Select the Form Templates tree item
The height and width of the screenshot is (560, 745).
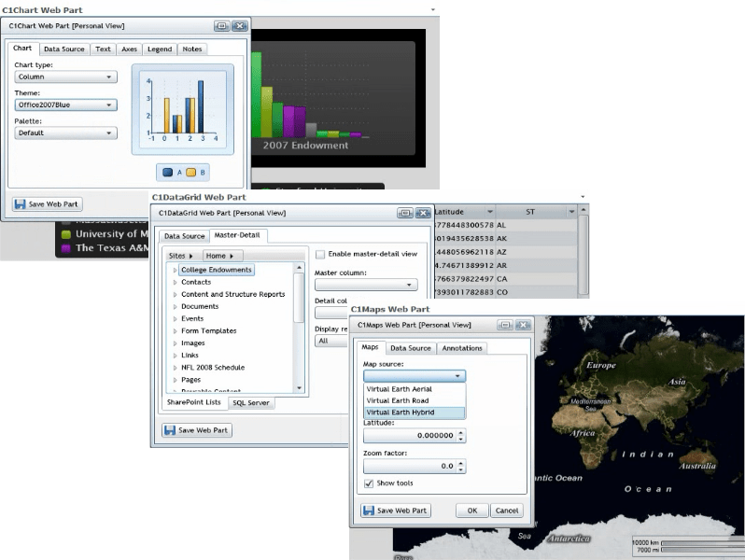[x=208, y=331]
